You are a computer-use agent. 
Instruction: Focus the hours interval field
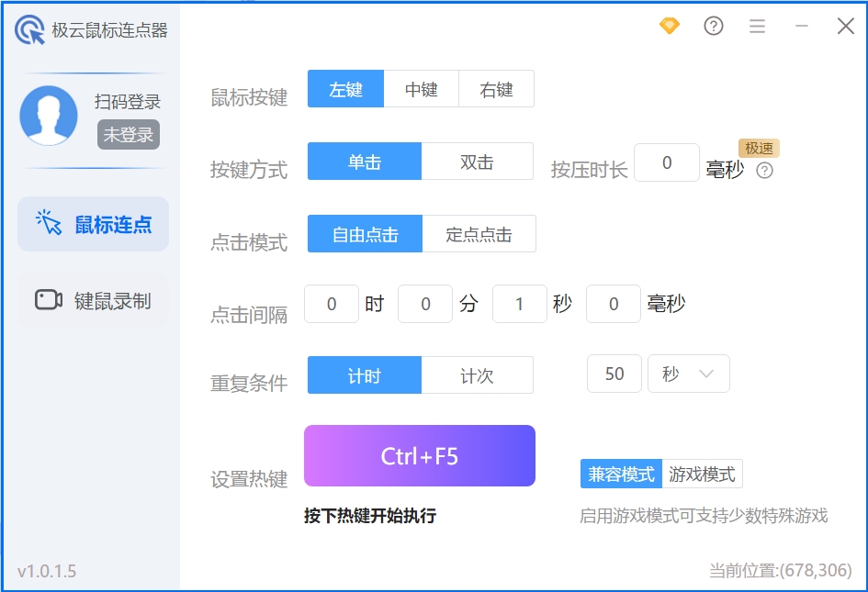(x=332, y=304)
